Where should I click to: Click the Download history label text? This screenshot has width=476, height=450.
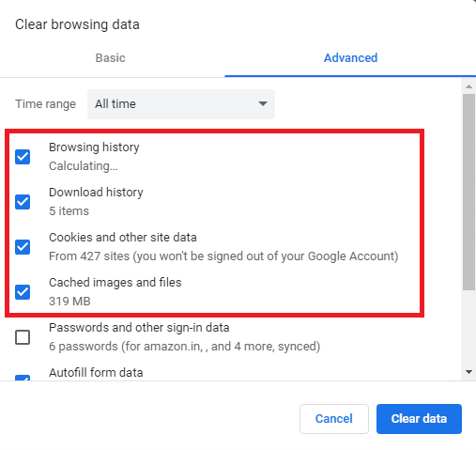pyautogui.click(x=96, y=193)
